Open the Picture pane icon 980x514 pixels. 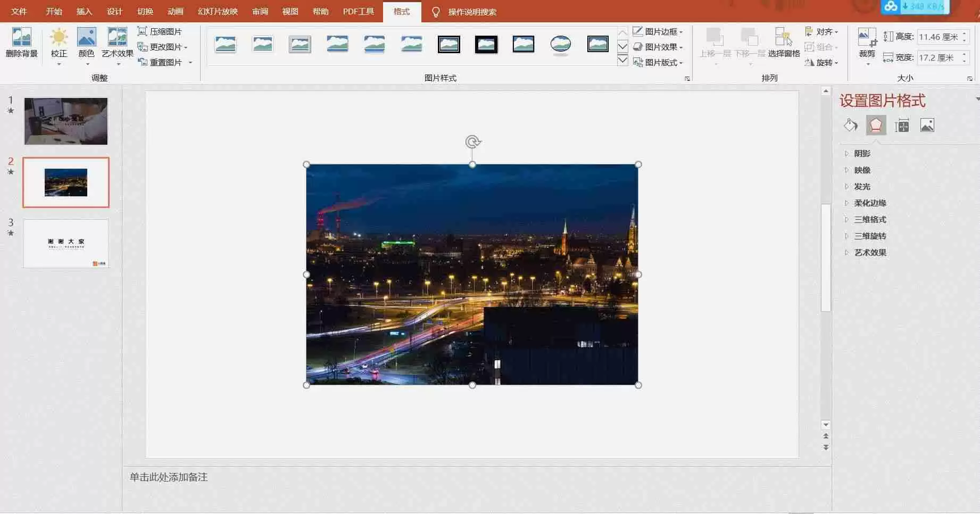point(927,126)
